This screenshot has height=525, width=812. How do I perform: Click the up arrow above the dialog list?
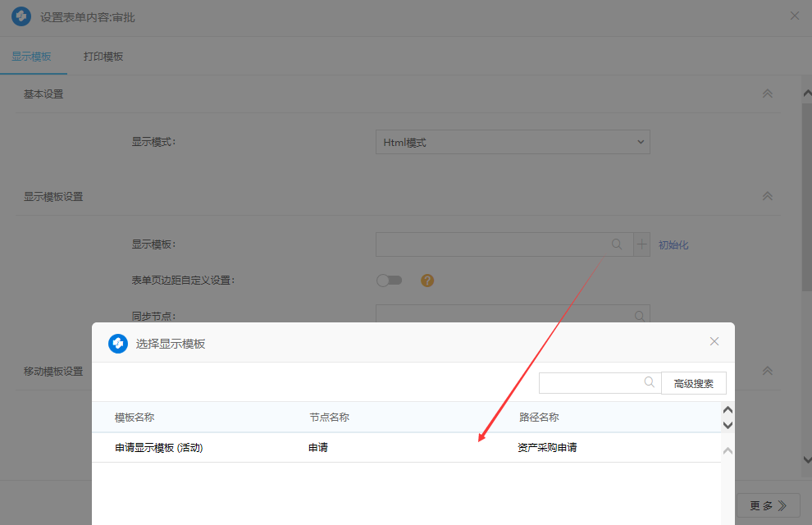tap(728, 410)
